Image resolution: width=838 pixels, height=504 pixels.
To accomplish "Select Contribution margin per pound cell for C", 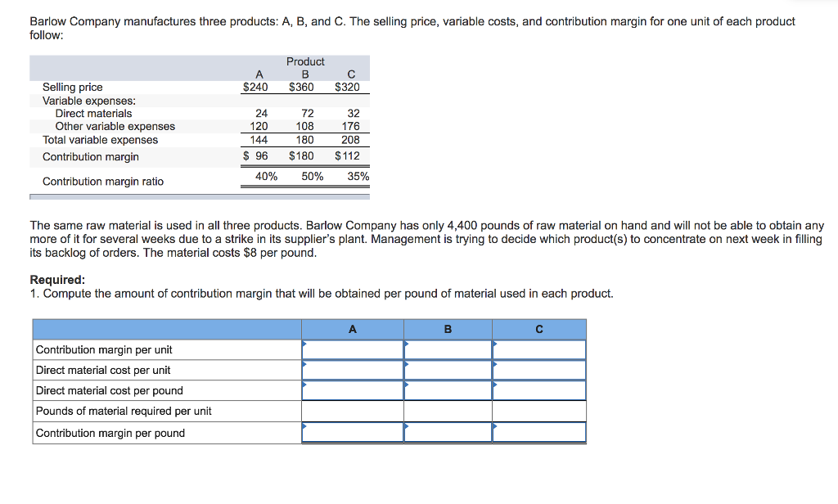I will tap(539, 432).
